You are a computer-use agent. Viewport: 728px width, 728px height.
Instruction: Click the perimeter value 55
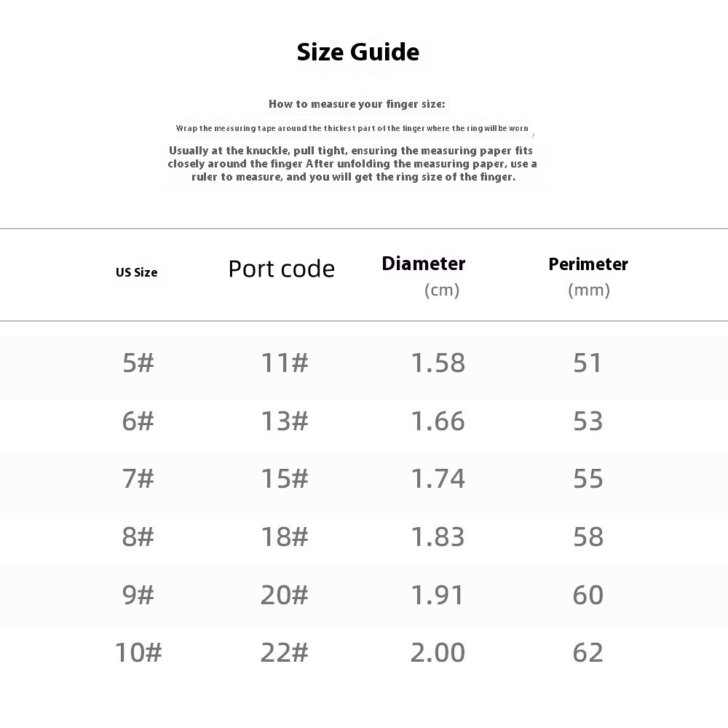pos(587,479)
